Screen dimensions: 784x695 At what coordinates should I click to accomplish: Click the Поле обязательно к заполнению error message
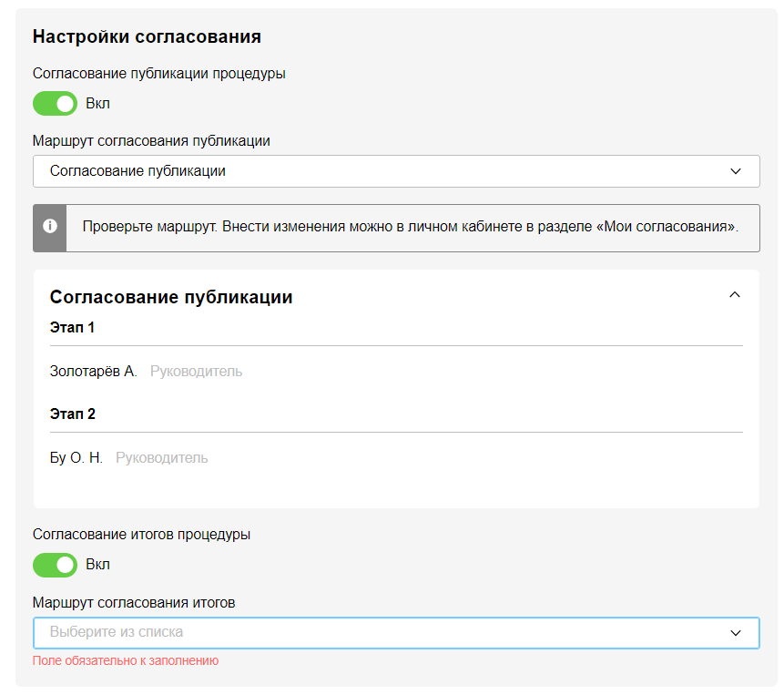[126, 661]
